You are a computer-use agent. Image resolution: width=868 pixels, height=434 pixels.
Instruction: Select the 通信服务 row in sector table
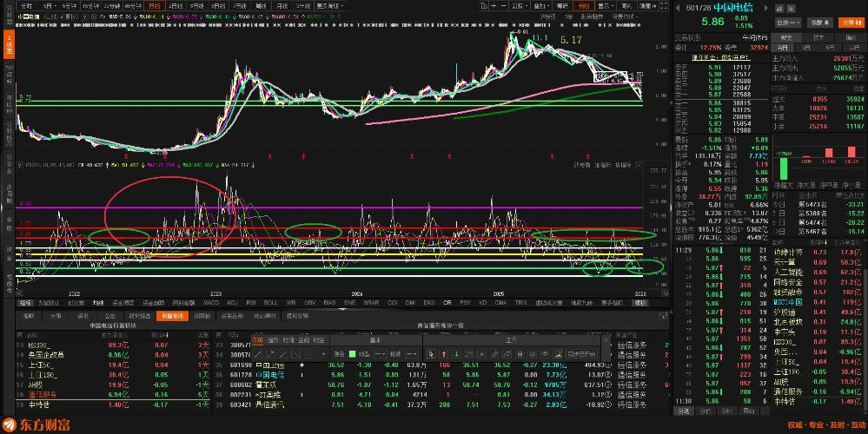coord(114,395)
